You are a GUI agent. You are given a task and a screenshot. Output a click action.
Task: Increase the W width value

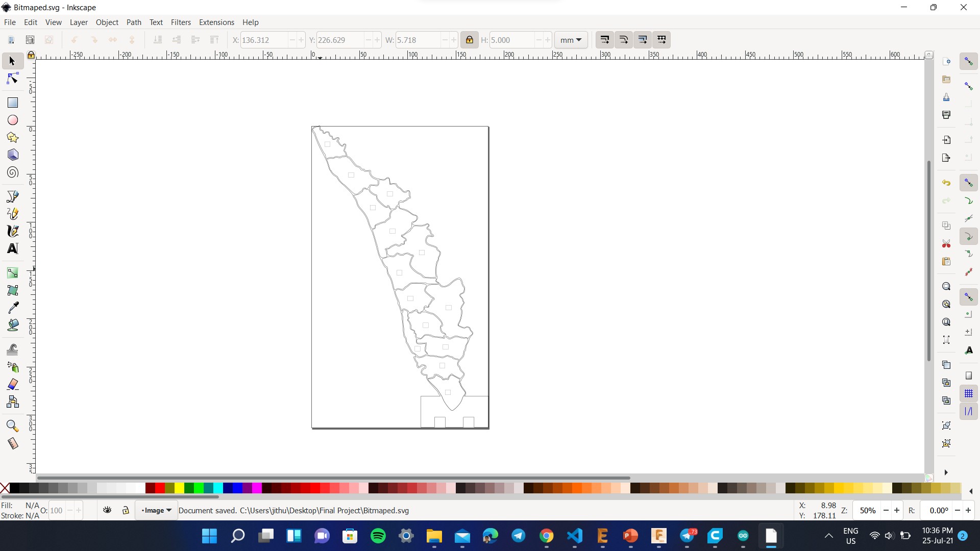click(x=454, y=40)
